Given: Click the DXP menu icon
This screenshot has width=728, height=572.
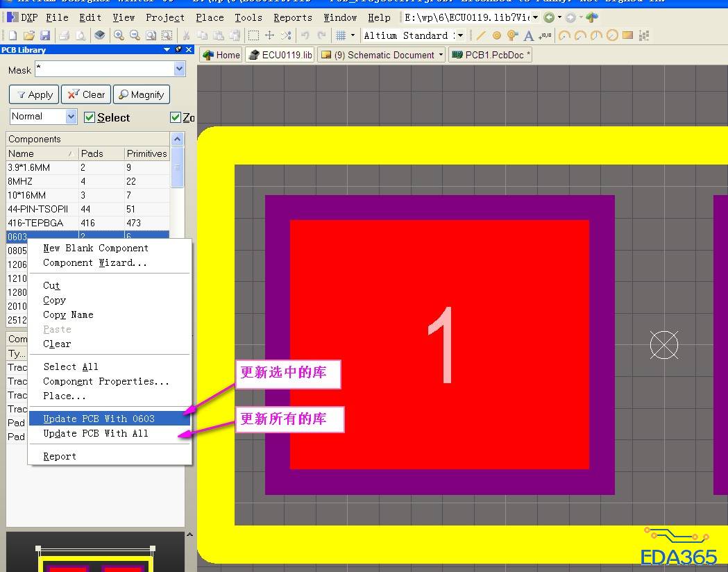Looking at the screenshot, I should (13, 17).
